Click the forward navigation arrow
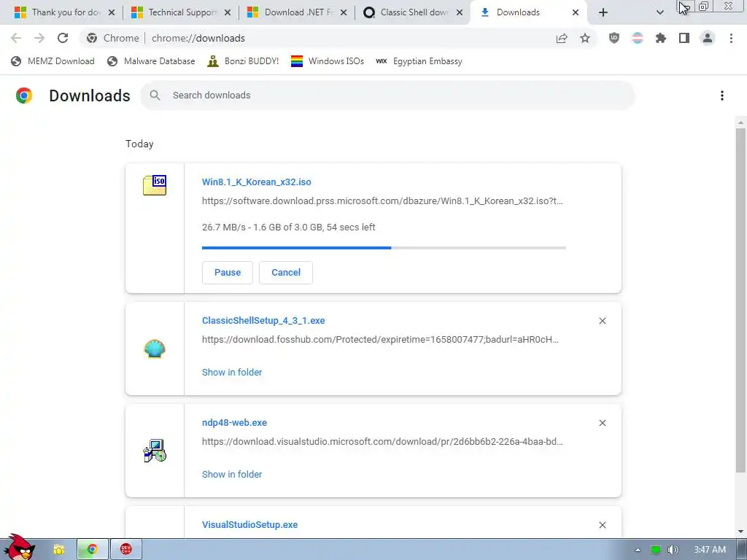 39,38
